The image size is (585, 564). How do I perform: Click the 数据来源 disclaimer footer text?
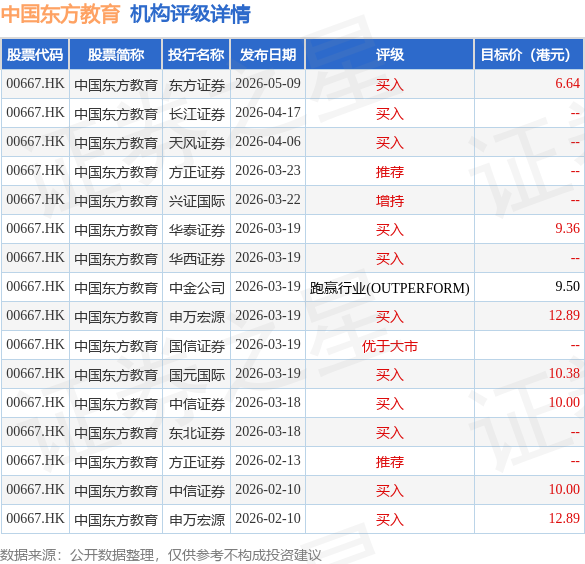160,555
